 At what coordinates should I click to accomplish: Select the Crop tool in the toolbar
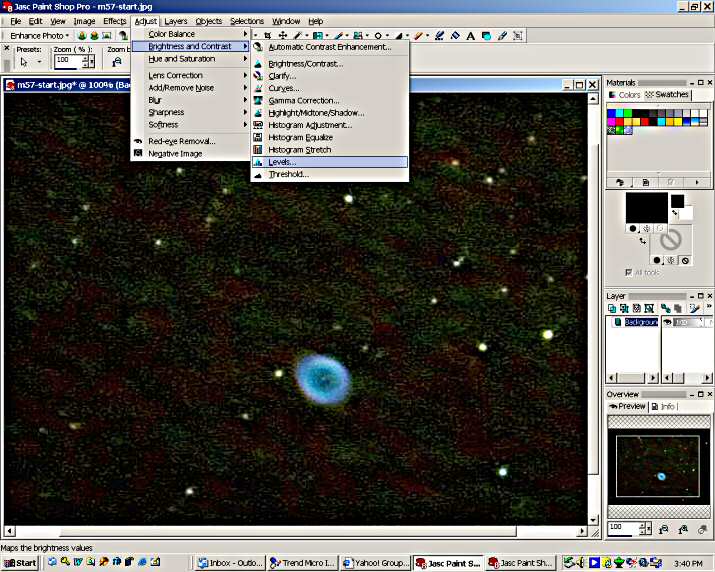268,35
